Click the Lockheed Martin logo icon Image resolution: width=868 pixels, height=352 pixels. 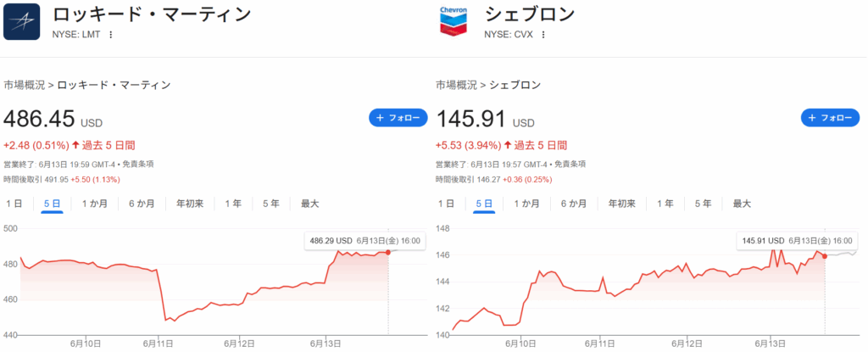click(22, 21)
